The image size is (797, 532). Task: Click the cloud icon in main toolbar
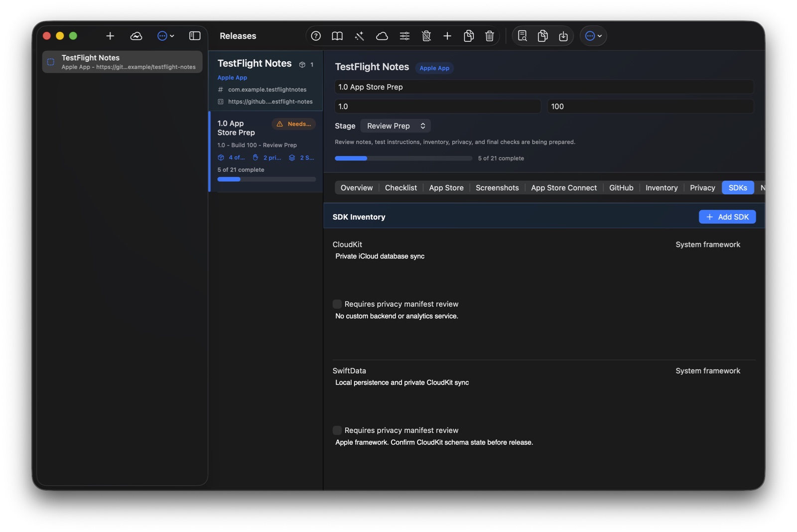click(x=382, y=36)
